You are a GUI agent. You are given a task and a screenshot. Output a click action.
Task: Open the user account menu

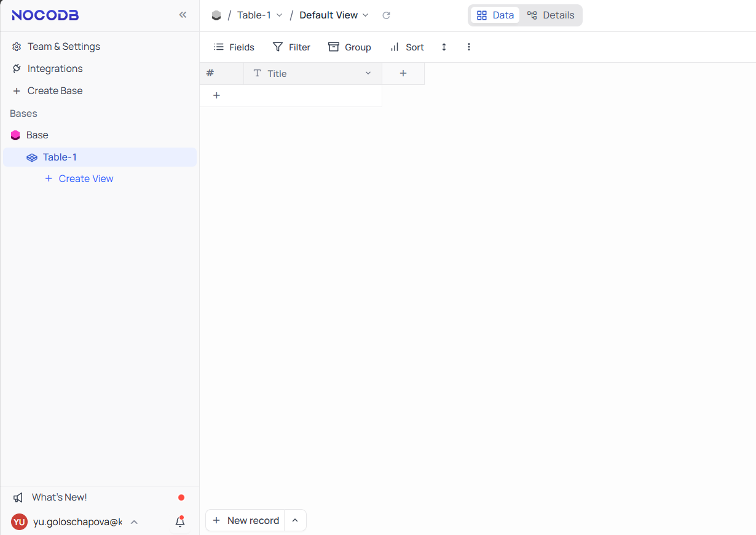(x=74, y=522)
